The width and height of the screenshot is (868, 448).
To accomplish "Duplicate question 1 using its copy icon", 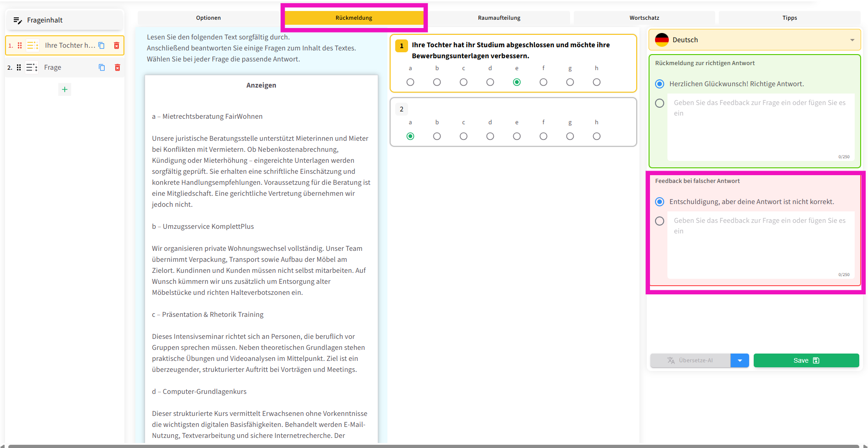I will [x=101, y=45].
